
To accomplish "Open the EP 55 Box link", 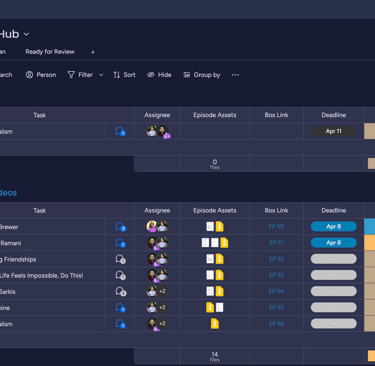I will [276, 307].
